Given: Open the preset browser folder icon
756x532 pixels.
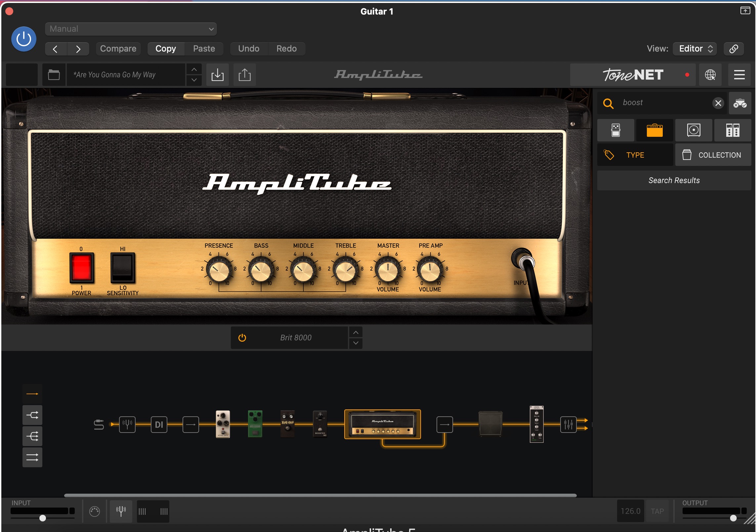Looking at the screenshot, I should click(x=54, y=75).
